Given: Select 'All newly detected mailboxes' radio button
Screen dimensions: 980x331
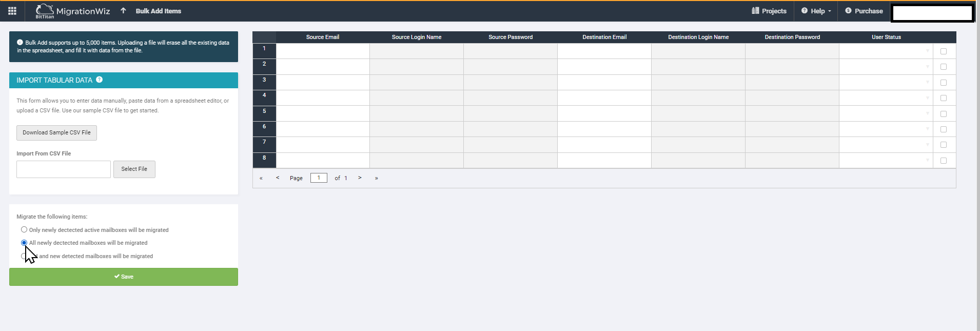Looking at the screenshot, I should tap(24, 243).
